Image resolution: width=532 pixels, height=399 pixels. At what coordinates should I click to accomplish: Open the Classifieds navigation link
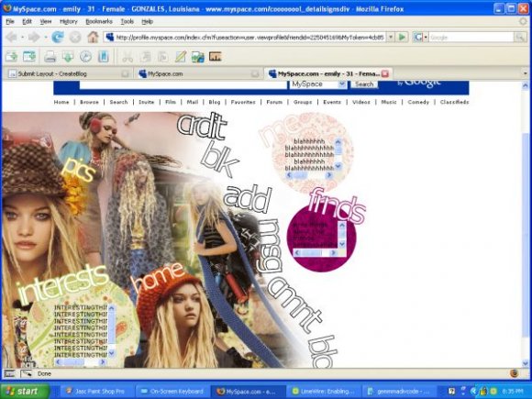[454, 102]
